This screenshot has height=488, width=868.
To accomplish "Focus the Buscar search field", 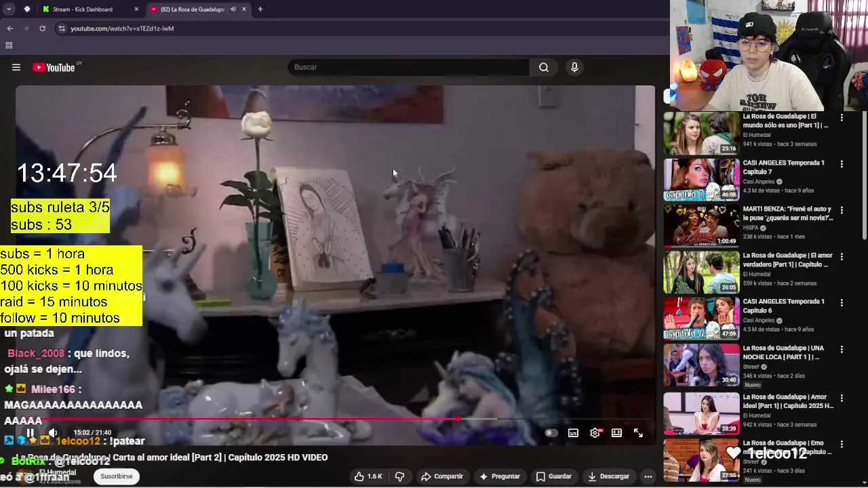I will (x=408, y=67).
